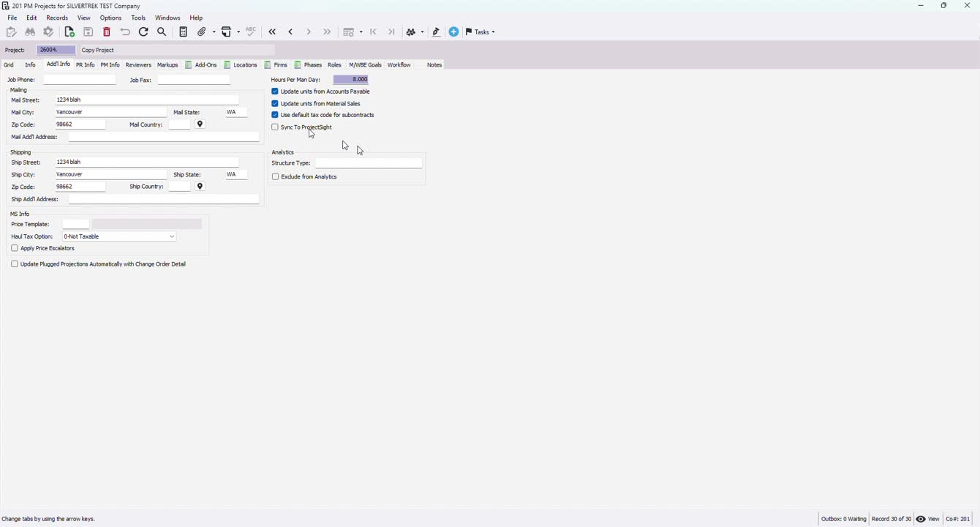This screenshot has height=527, width=980.
Task: Jump to last record with double-right chevrons
Action: tap(327, 32)
